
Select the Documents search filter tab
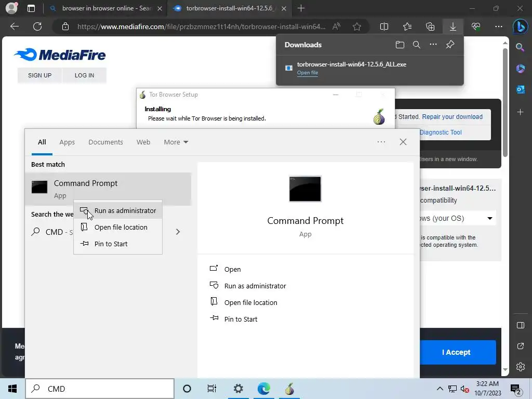tap(105, 142)
